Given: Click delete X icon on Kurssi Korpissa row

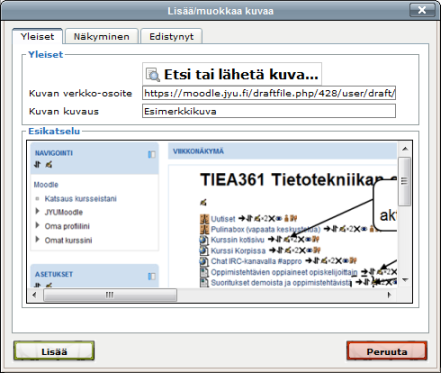Looking at the screenshot, I should (x=302, y=250).
